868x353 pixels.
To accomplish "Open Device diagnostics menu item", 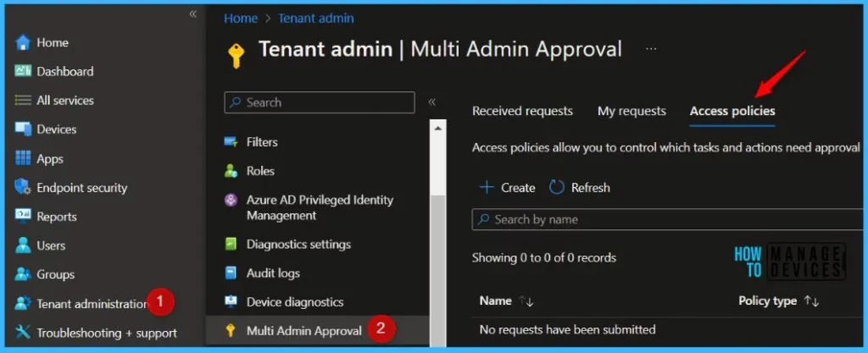I will 294,302.
